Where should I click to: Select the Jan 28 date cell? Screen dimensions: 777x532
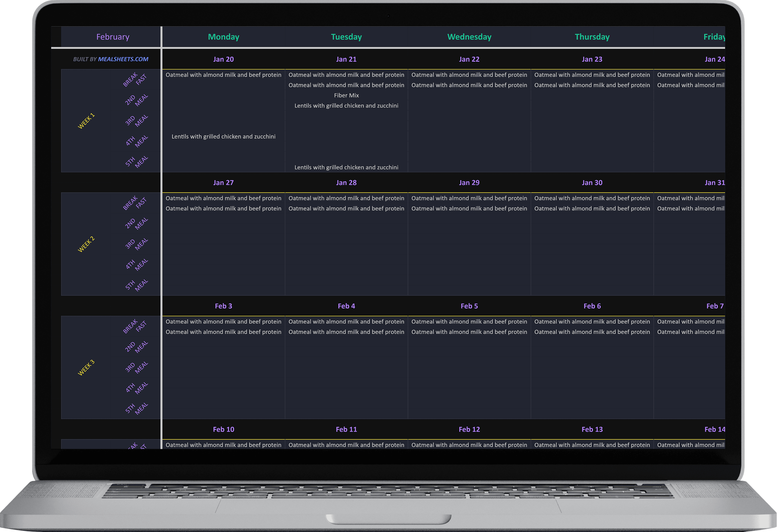coord(346,182)
